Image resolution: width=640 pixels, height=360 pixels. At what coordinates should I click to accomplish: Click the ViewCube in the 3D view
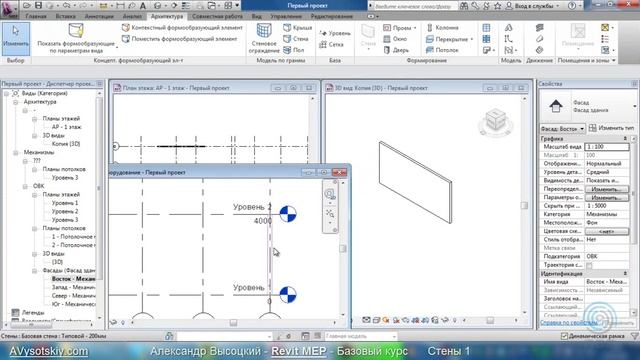[x=496, y=121]
